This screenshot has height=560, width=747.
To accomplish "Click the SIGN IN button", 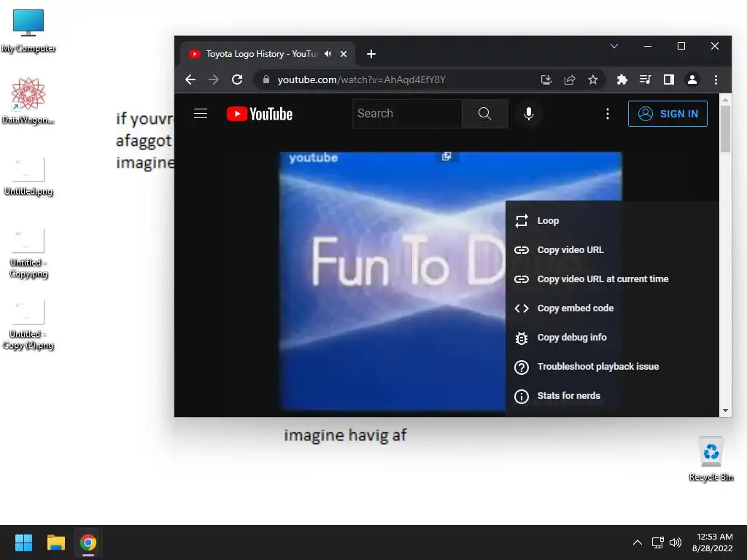I will point(667,114).
